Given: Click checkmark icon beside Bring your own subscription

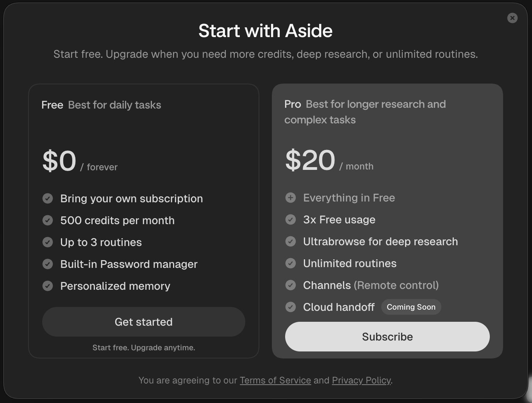Looking at the screenshot, I should pos(48,198).
